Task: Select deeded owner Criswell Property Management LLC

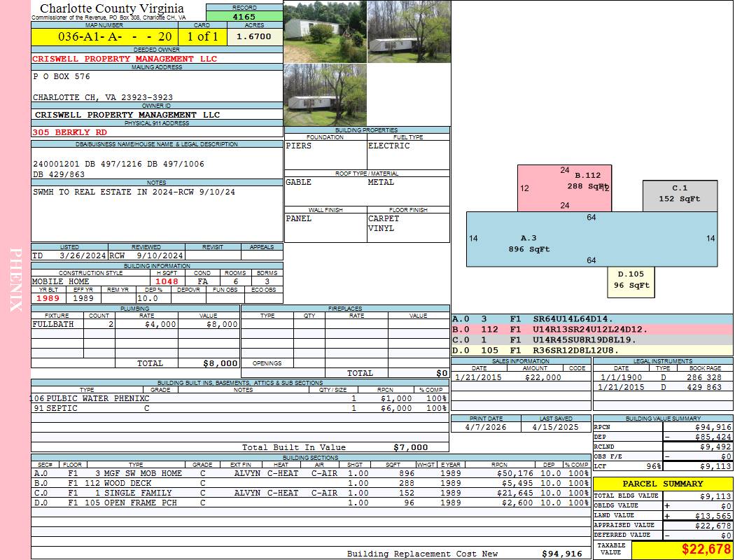Action: coord(125,59)
